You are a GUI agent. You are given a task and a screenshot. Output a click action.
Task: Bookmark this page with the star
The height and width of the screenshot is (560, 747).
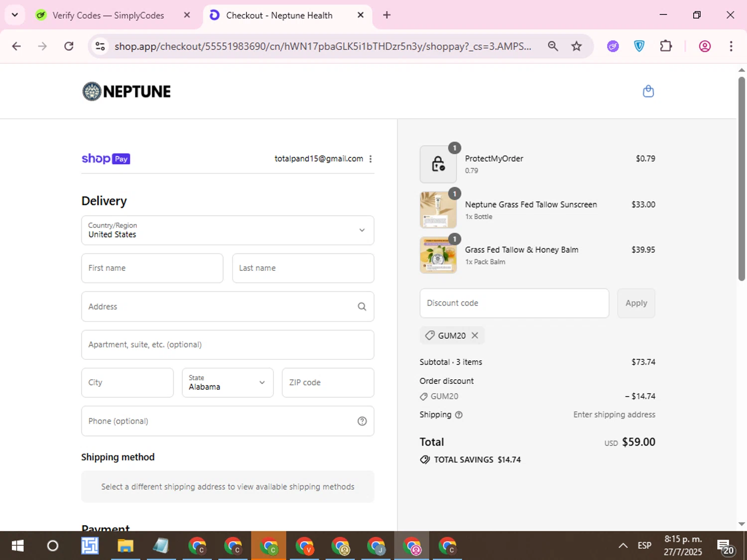pyautogui.click(x=576, y=46)
